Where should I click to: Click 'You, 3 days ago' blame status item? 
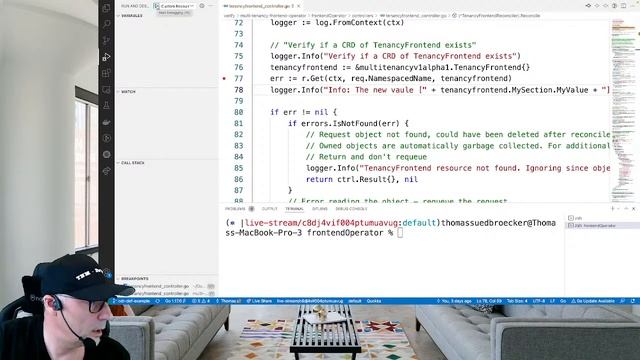point(454,301)
